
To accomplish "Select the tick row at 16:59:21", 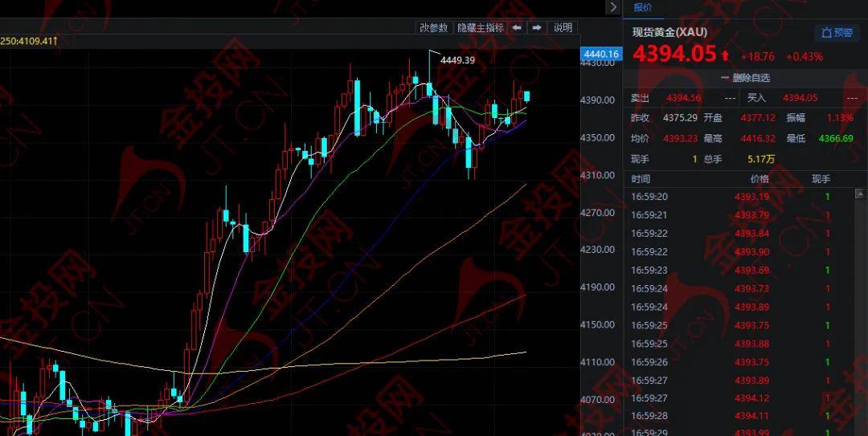I will click(x=739, y=214).
